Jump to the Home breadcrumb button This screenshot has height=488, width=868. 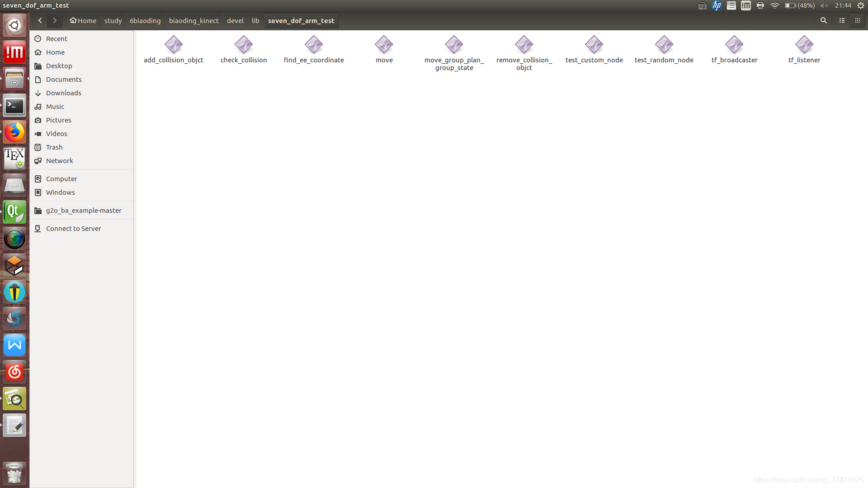[83, 21]
